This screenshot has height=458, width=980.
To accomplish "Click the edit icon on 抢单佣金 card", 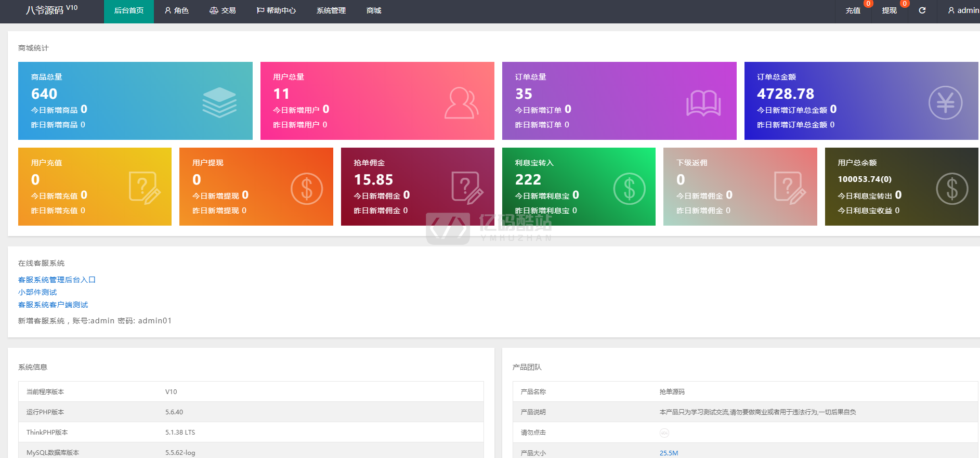I will [467, 188].
